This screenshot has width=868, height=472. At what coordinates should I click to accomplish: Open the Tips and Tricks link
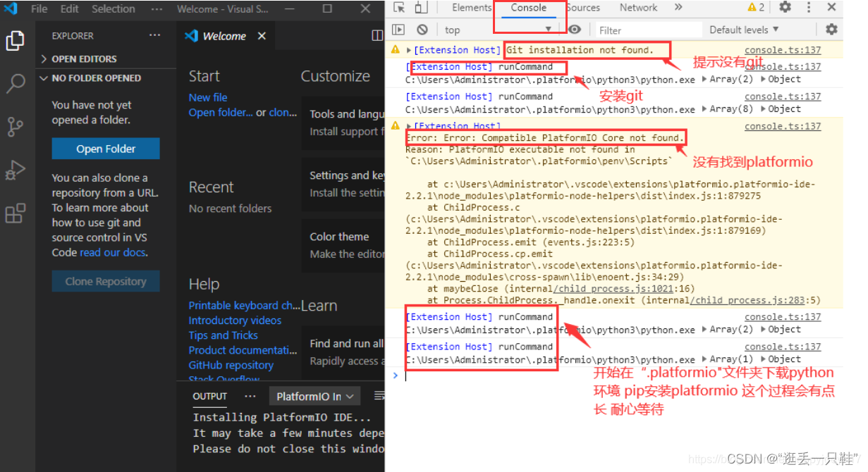click(223, 335)
